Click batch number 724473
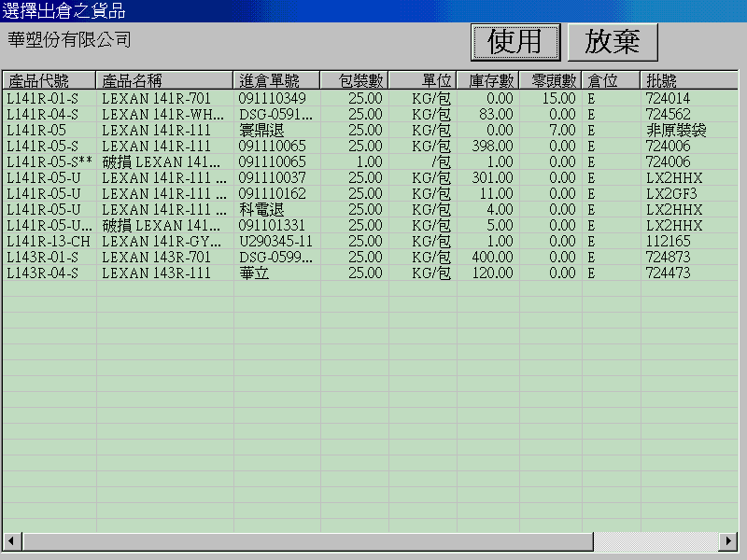The width and height of the screenshot is (747, 560). (668, 273)
